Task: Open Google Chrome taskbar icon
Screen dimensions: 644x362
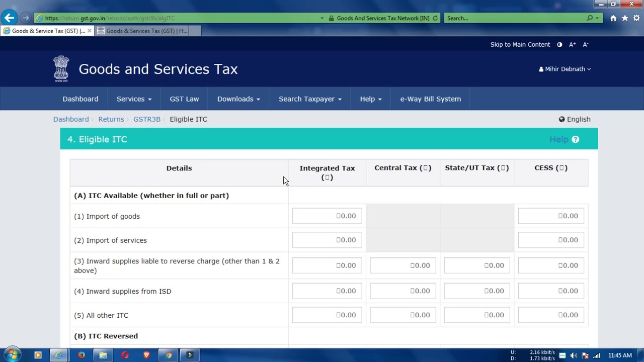Action: coord(168,355)
